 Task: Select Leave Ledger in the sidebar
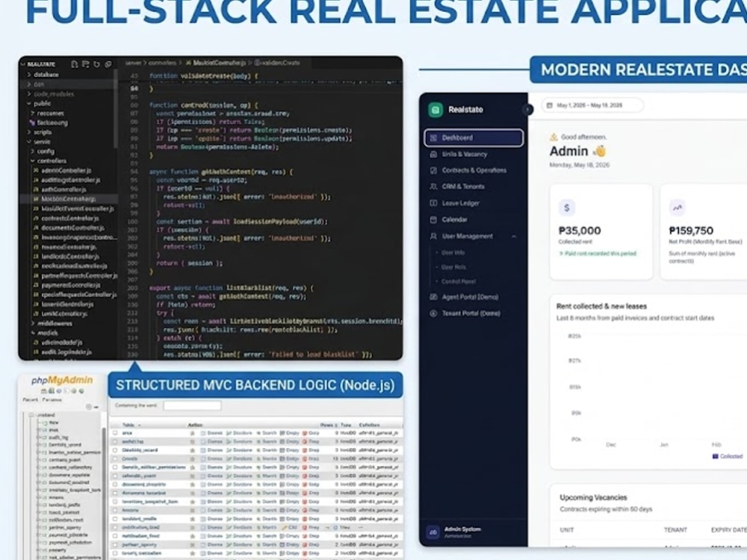click(460, 203)
